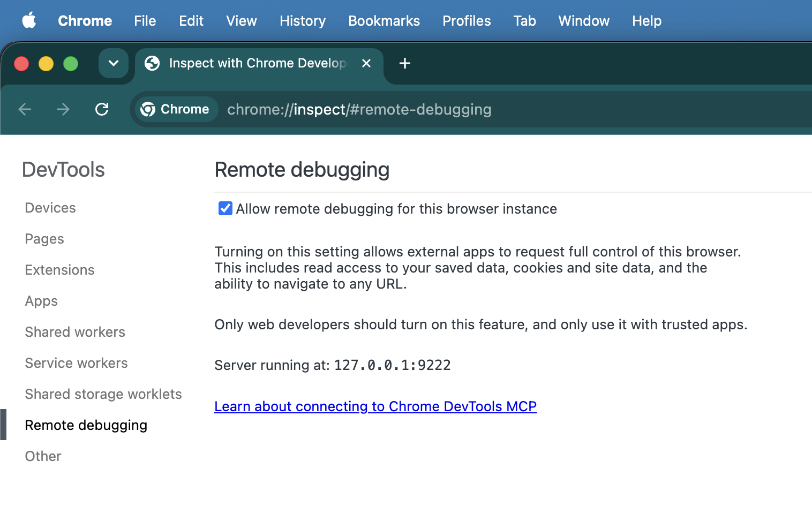Click the yellow minimize window button

click(46, 64)
